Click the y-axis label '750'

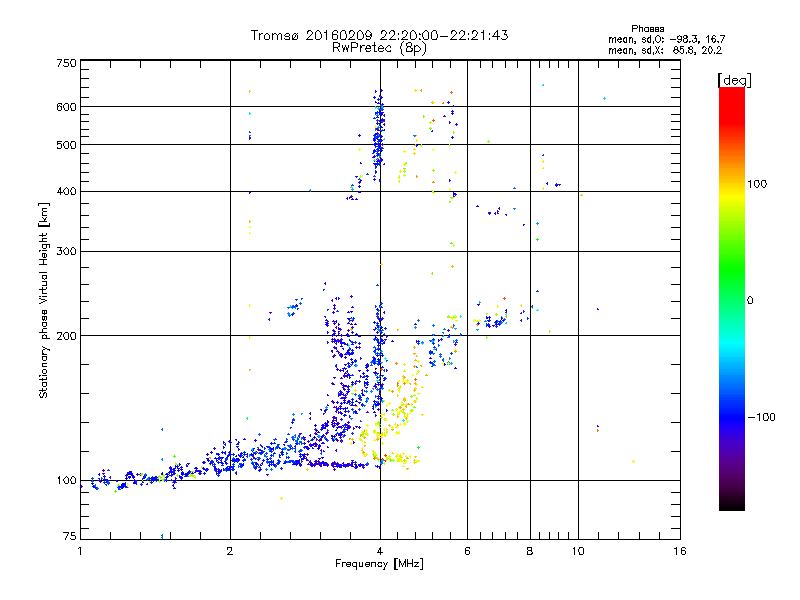point(66,63)
